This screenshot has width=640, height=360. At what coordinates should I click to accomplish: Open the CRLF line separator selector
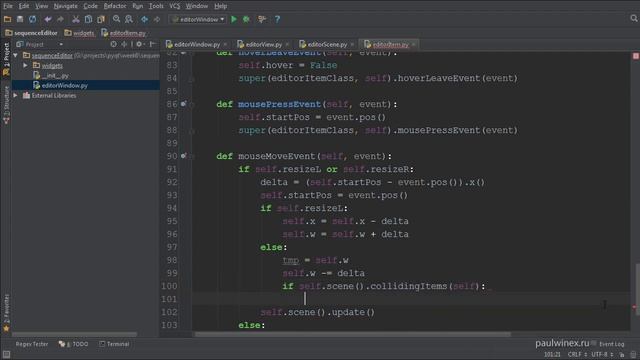577,355
